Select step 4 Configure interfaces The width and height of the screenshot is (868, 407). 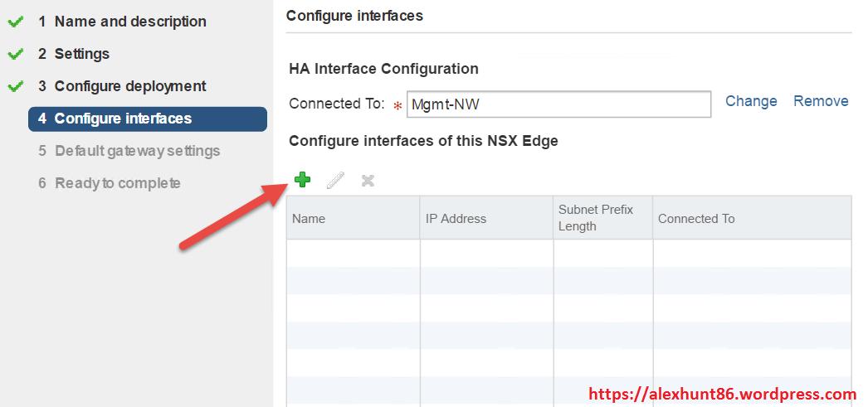[x=123, y=119]
